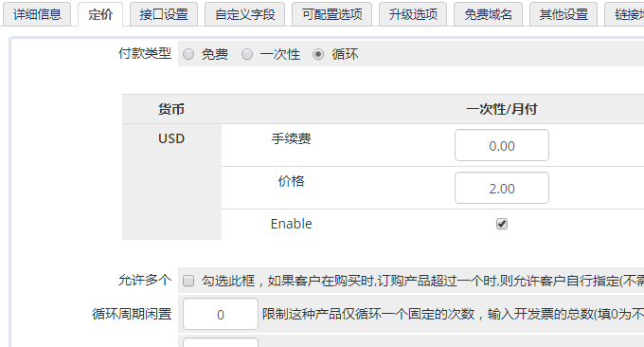644x347 pixels.
Task: Switch to the 自定义字段 tab
Action: point(244,14)
